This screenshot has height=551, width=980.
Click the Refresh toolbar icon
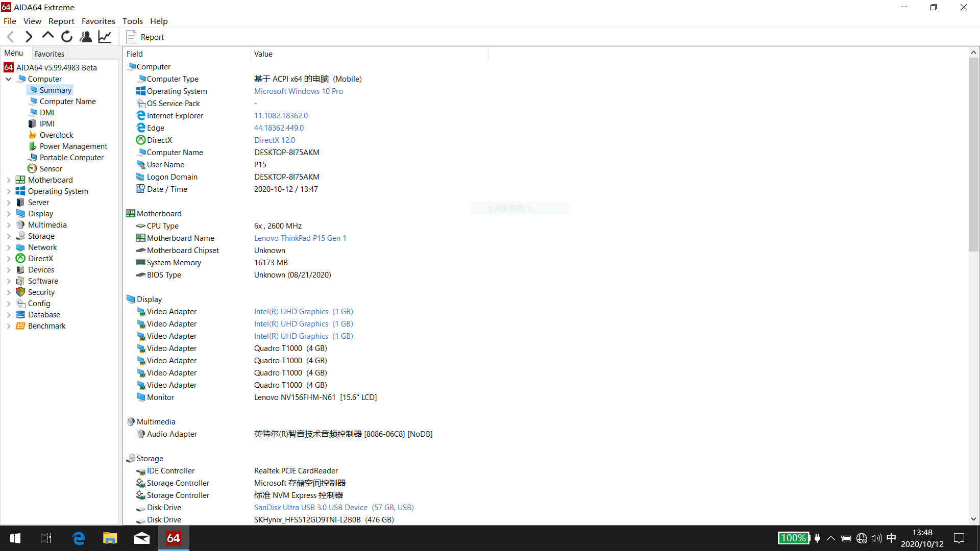pyautogui.click(x=67, y=37)
